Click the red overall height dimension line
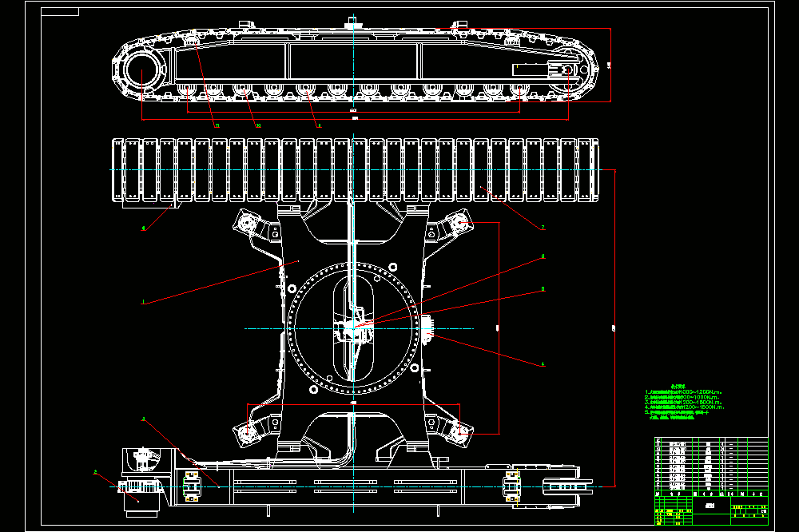Screen dimensions: 799x532 (x=610, y=65)
